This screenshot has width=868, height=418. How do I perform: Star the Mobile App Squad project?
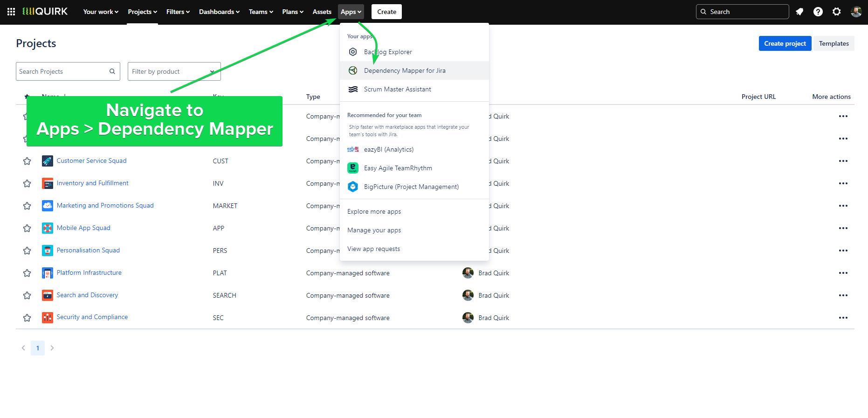27,228
